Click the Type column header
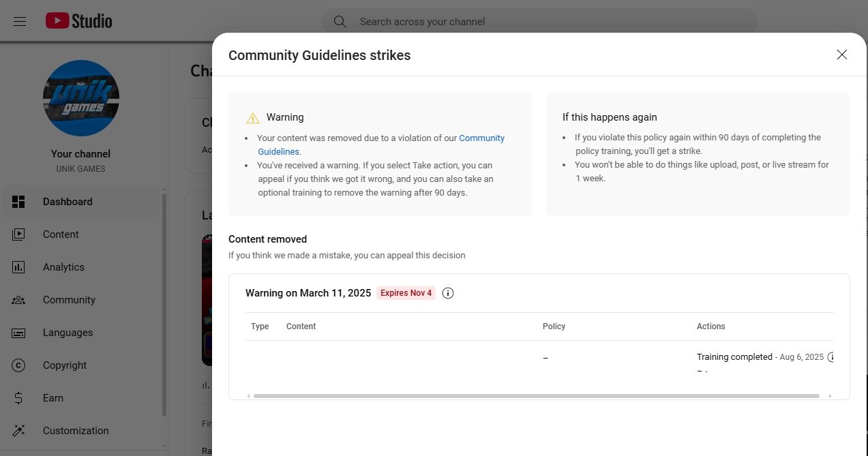 pos(260,326)
